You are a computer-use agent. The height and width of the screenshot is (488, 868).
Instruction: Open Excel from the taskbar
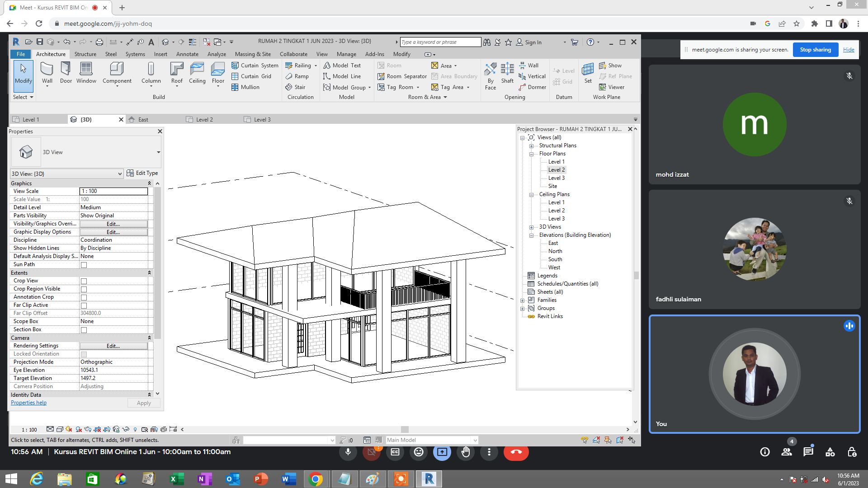tap(176, 479)
